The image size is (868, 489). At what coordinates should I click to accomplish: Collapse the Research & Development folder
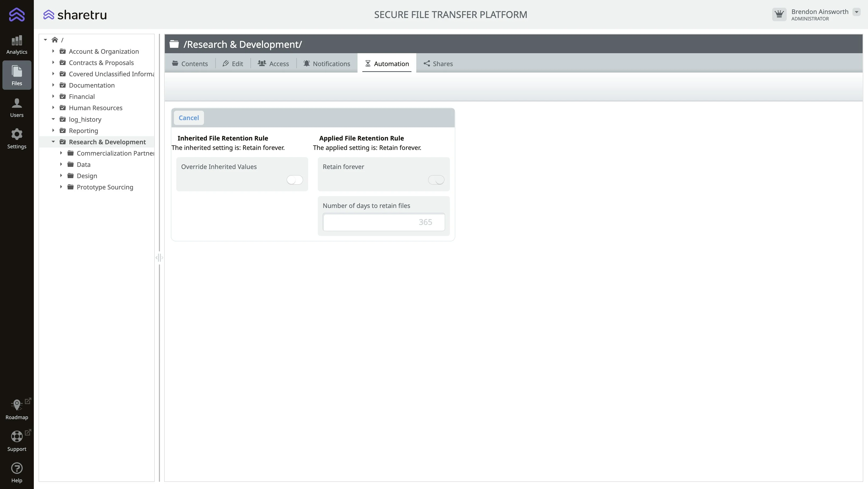pos(53,142)
